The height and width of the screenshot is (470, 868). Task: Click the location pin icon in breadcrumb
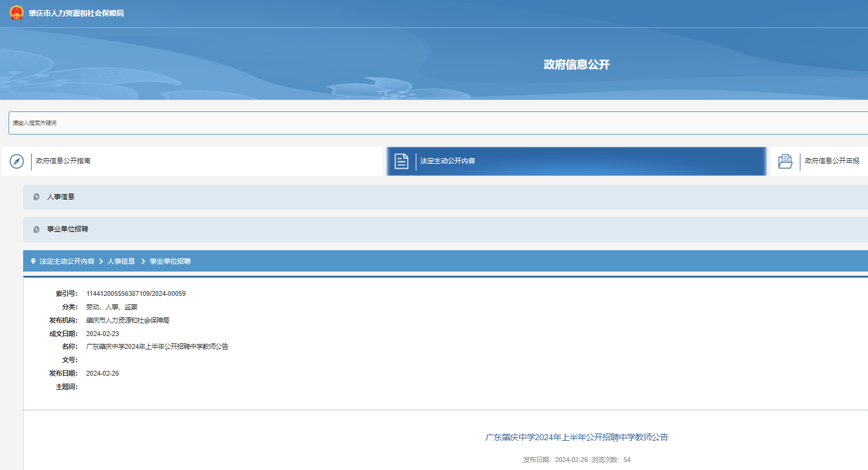pyautogui.click(x=33, y=261)
